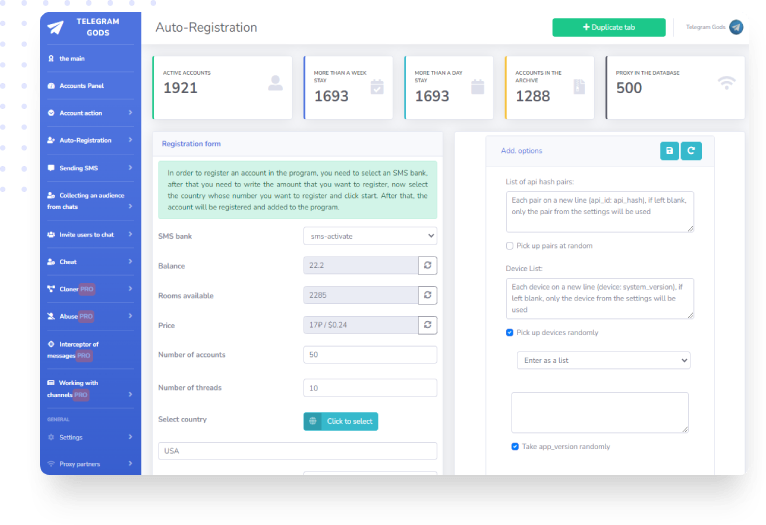Viewport: 766px width, 525px height.
Task: Uncheck 'Take app_version randomly' checkbox
Action: coord(515,446)
